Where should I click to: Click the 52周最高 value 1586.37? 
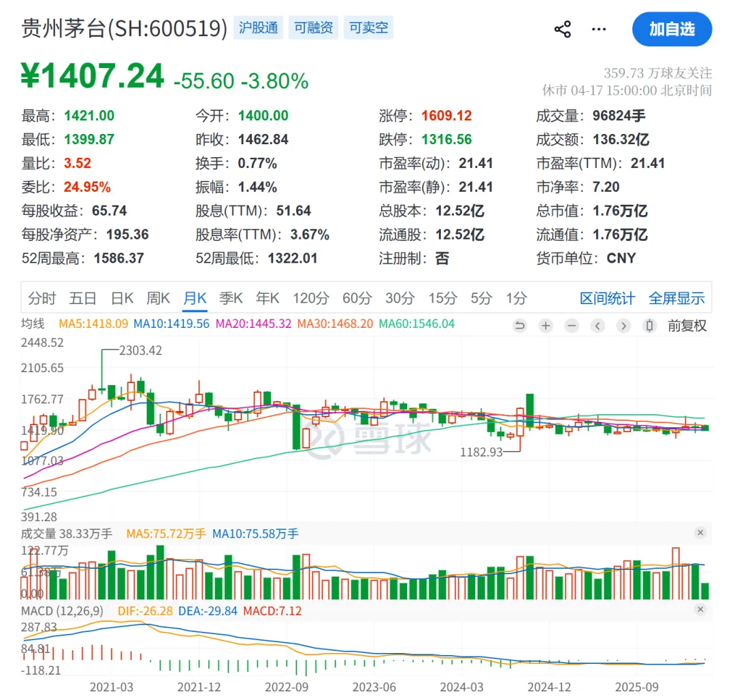coord(118,259)
